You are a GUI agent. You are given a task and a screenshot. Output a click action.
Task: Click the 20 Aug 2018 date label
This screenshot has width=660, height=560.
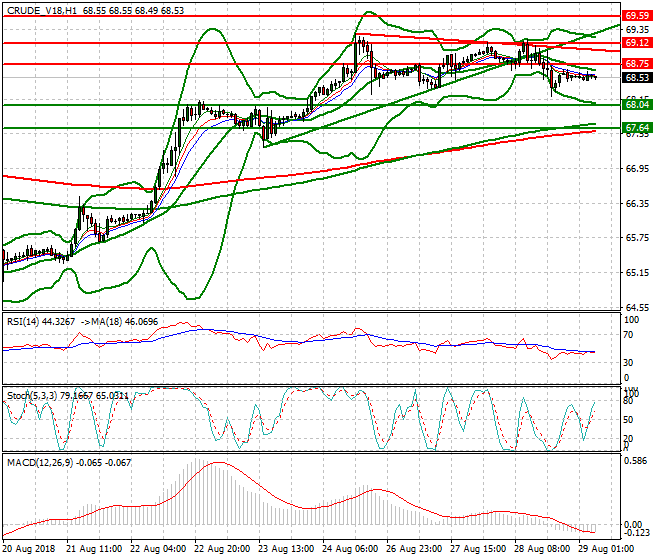(x=29, y=549)
